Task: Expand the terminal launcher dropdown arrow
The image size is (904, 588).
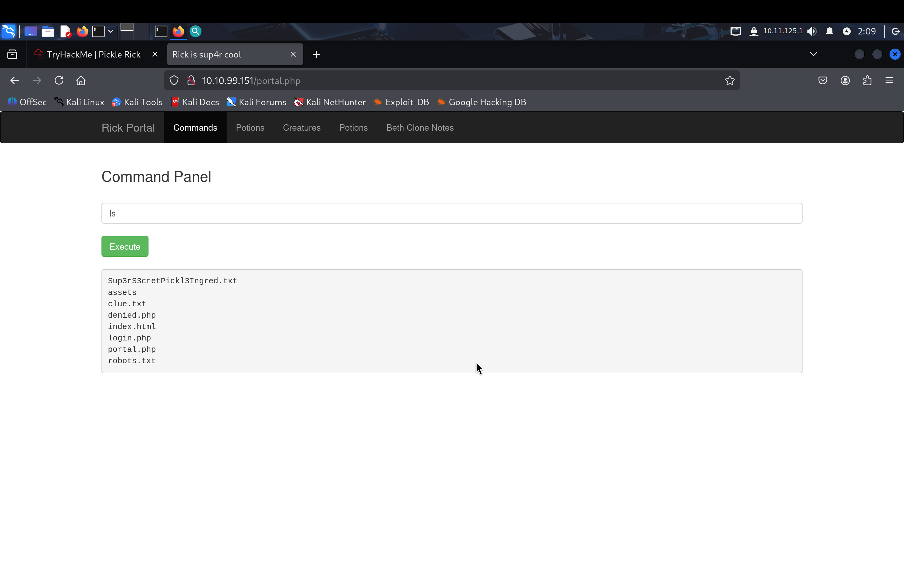Action: tap(110, 31)
